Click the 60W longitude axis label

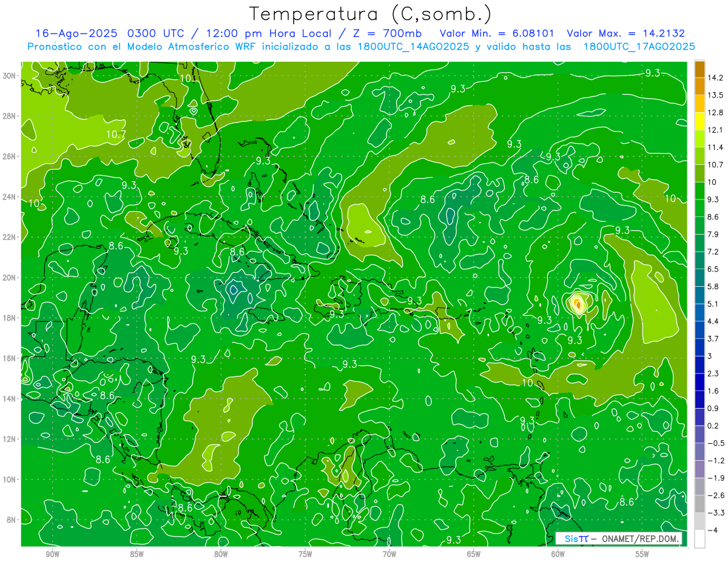point(558,553)
